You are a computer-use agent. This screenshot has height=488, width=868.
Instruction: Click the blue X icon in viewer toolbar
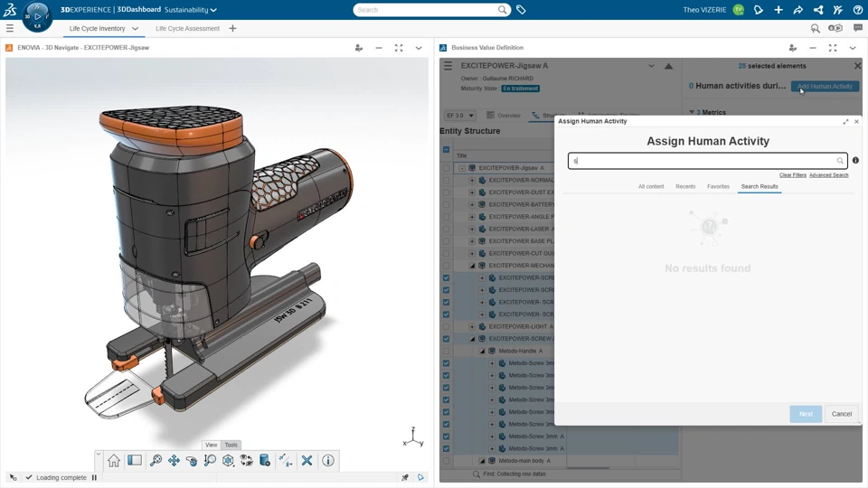coord(307,461)
